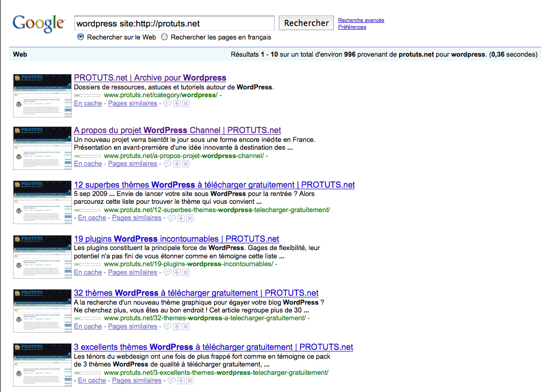This screenshot has width=542, height=392.
Task: Open 32 thèmes WordPress à télécharger result
Action: pyautogui.click(x=196, y=293)
